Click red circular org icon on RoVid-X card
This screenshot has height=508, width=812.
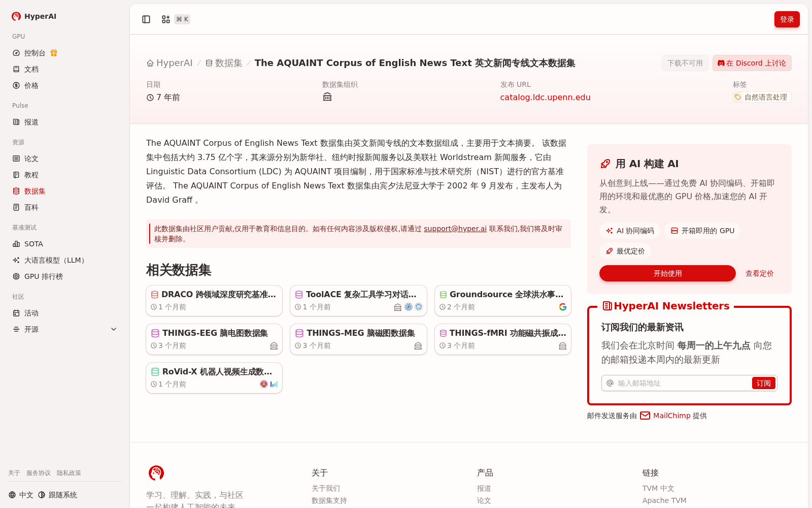pos(264,384)
